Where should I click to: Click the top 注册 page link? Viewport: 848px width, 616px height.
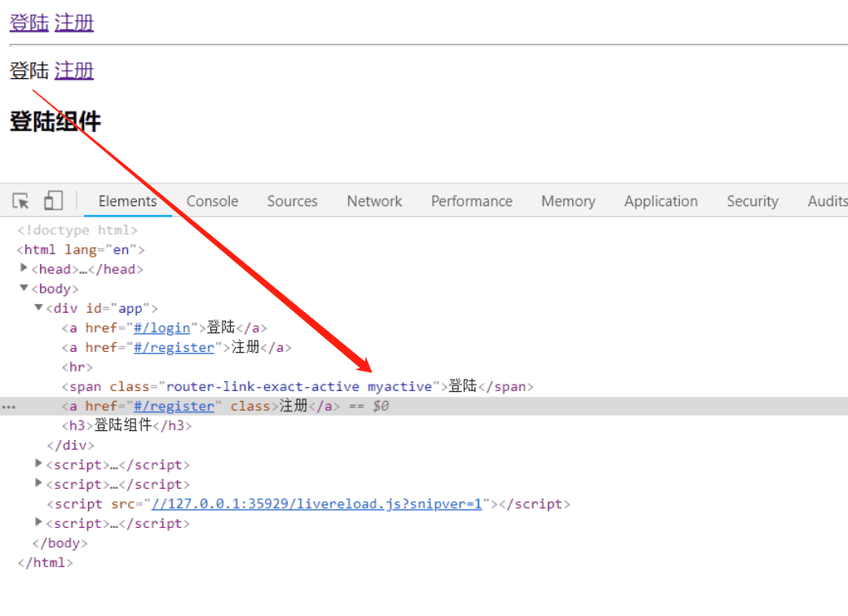(x=74, y=23)
